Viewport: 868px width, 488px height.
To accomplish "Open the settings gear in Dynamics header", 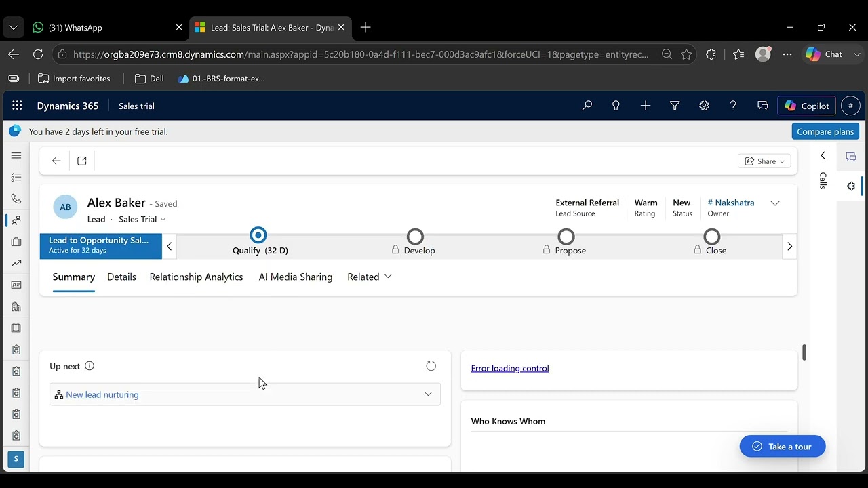I will (704, 106).
